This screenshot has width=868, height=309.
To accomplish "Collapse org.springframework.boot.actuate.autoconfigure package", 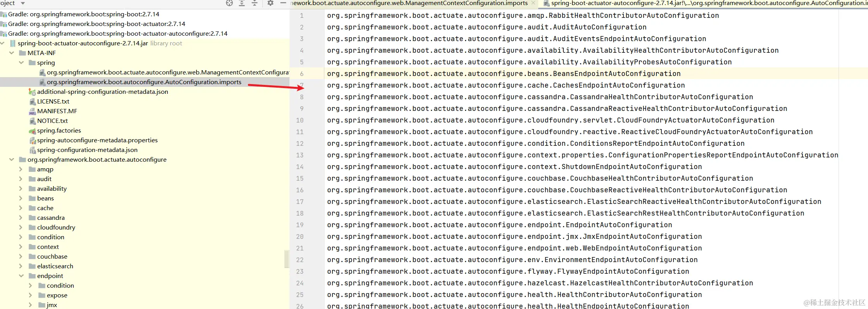I will tap(12, 160).
